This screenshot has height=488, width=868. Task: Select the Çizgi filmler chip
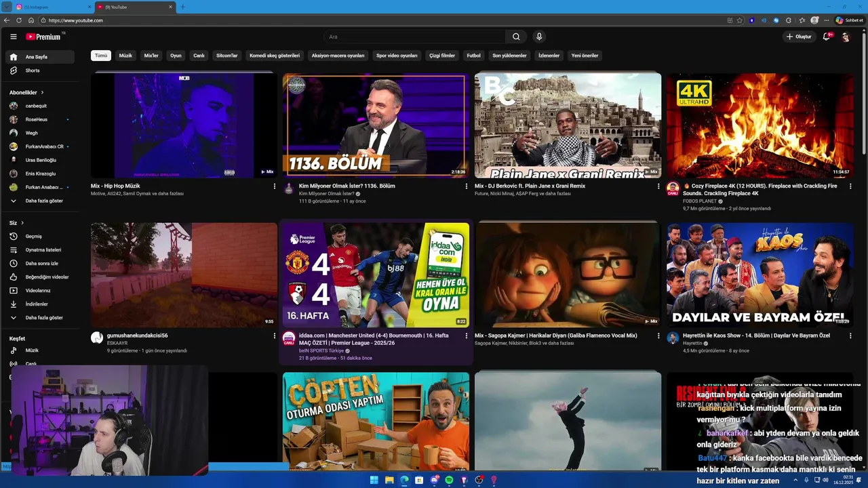[442, 56]
